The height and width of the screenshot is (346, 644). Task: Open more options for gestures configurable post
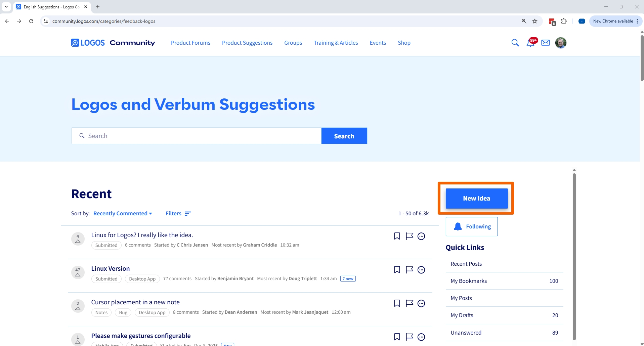pyautogui.click(x=421, y=337)
